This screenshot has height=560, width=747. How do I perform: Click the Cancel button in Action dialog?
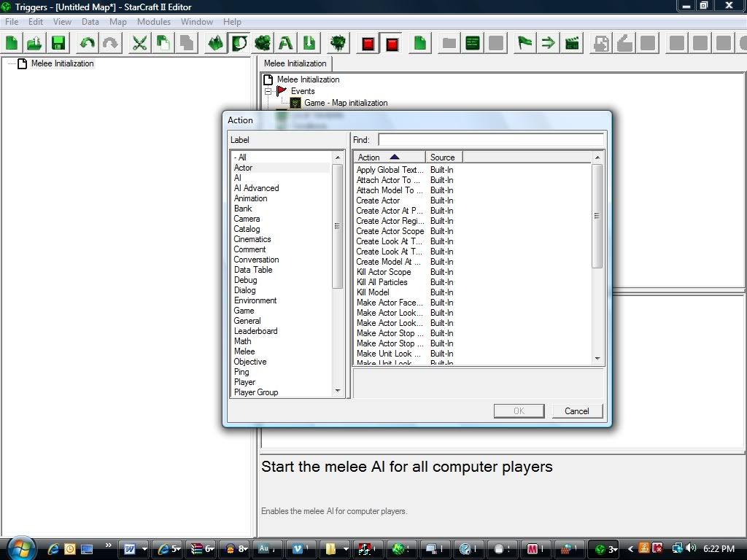tap(577, 411)
